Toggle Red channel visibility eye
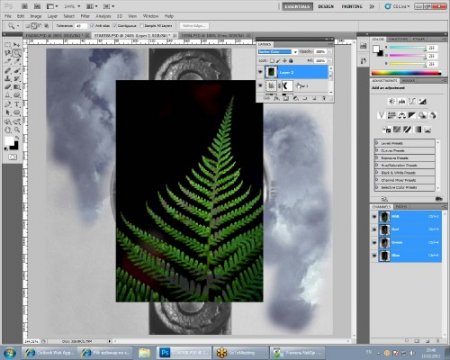The image size is (450, 360). [374, 230]
